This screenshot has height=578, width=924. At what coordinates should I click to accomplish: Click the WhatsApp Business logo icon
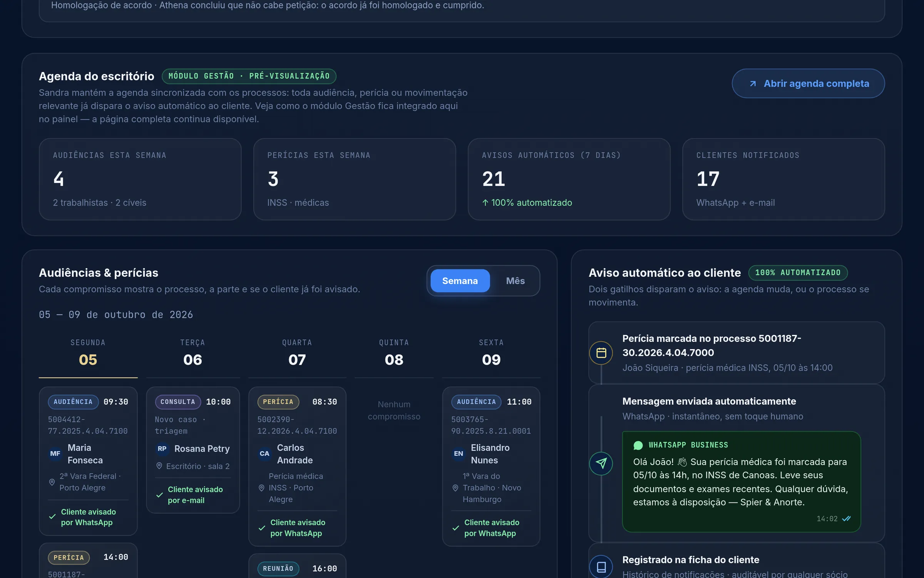point(638,445)
